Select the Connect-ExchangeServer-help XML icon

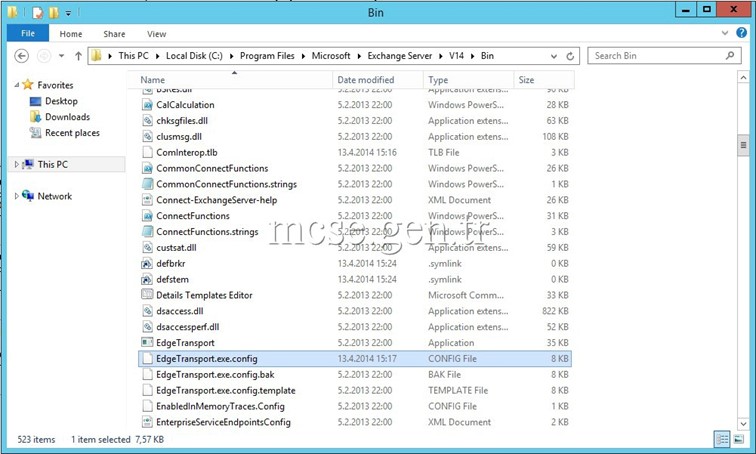147,200
